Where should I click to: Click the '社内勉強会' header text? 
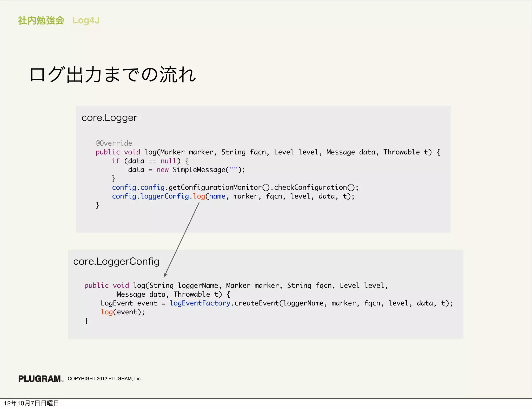[x=41, y=21]
